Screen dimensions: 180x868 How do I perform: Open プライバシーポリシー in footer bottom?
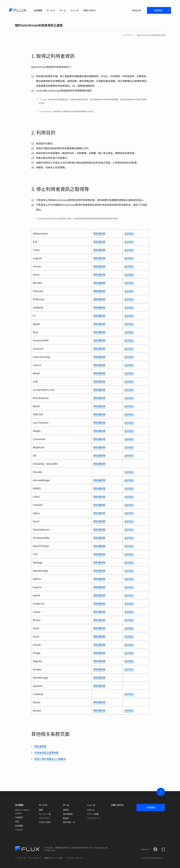click(74, 858)
